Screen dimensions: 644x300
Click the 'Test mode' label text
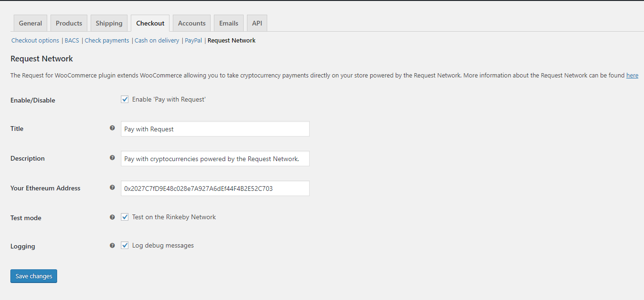click(26, 218)
